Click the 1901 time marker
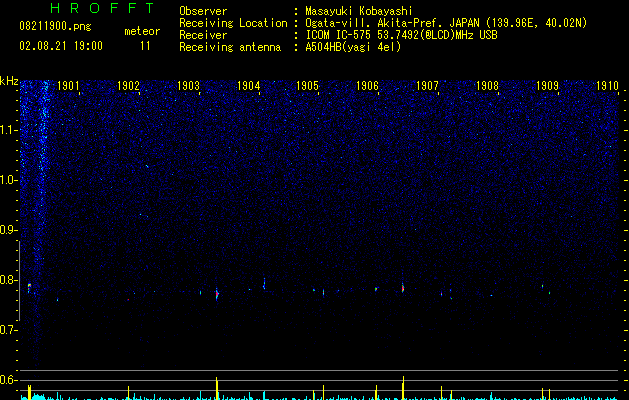629x400 pixels. coord(68,86)
